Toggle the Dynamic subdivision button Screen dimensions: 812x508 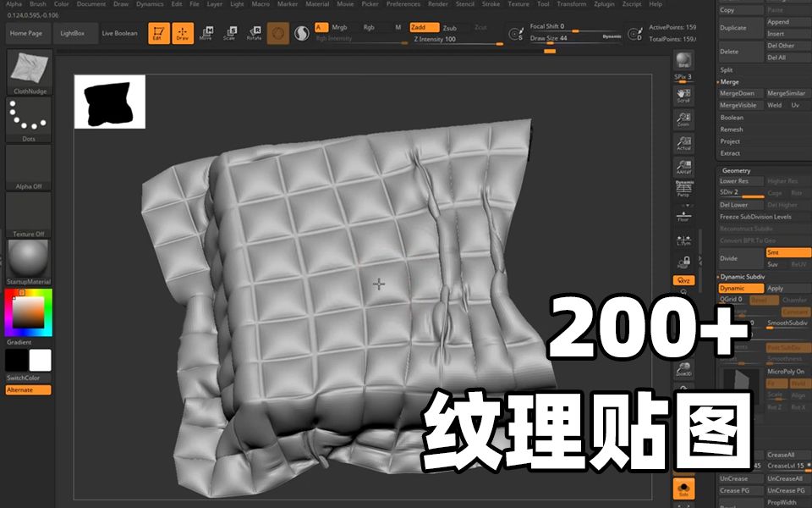pyautogui.click(x=741, y=288)
